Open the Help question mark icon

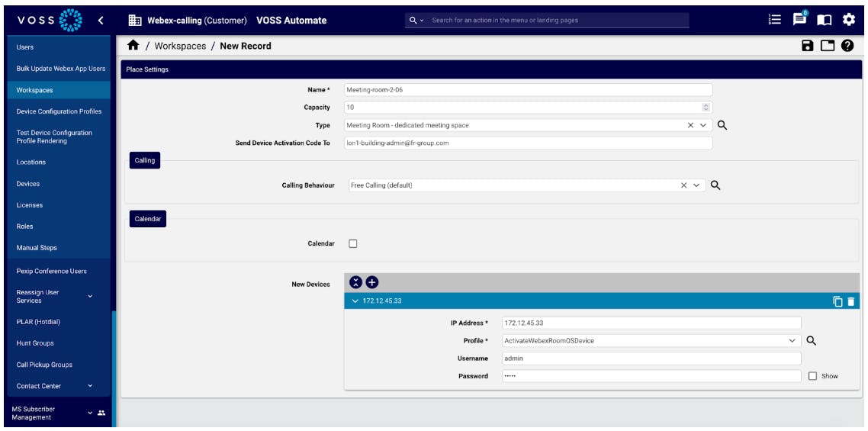(847, 46)
